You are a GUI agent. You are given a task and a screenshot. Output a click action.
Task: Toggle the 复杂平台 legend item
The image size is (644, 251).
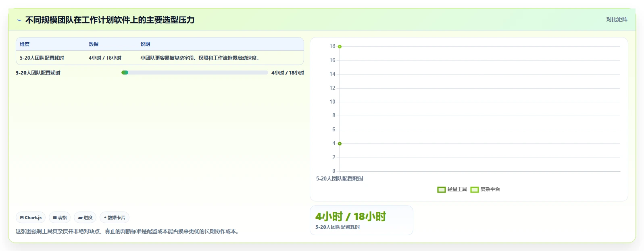pos(485,189)
